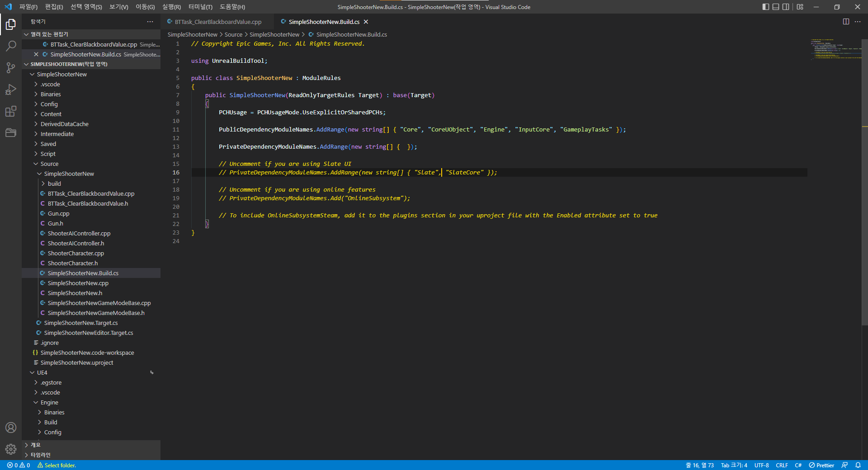Open the folder-shaped activity bar icon

(x=11, y=132)
